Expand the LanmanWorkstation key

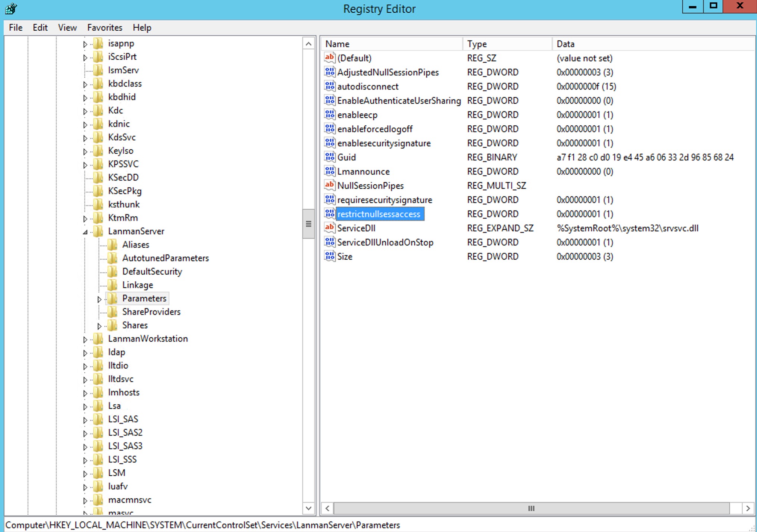tap(85, 339)
